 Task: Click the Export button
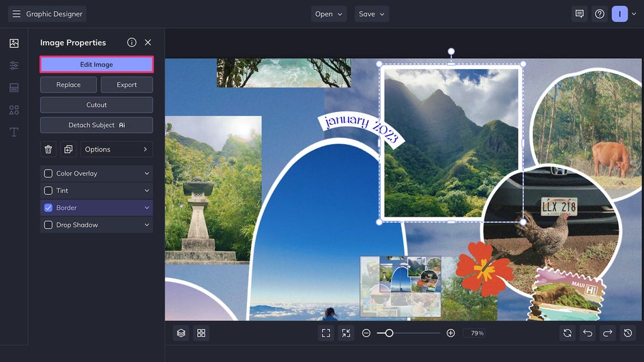pyautogui.click(x=126, y=85)
